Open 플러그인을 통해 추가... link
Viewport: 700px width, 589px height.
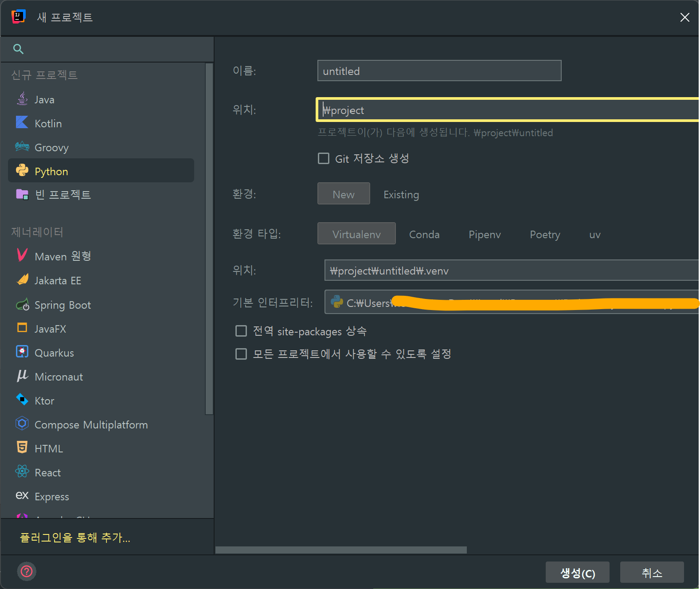pos(75,538)
